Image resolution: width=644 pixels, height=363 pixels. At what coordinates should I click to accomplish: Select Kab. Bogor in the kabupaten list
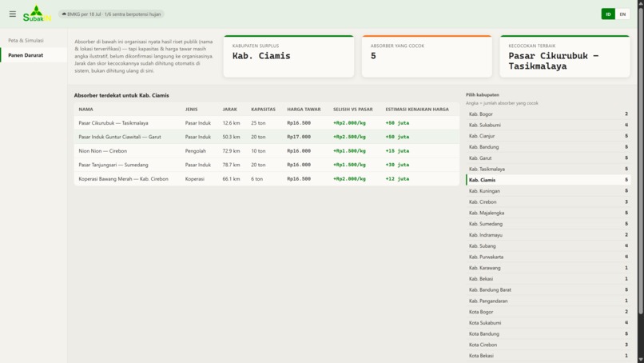pyautogui.click(x=548, y=114)
